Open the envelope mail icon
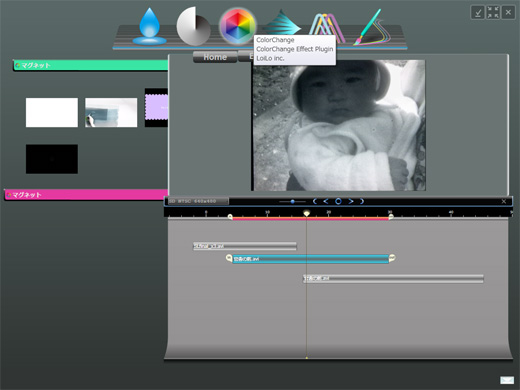The height and width of the screenshot is (390, 520). click(x=507, y=380)
